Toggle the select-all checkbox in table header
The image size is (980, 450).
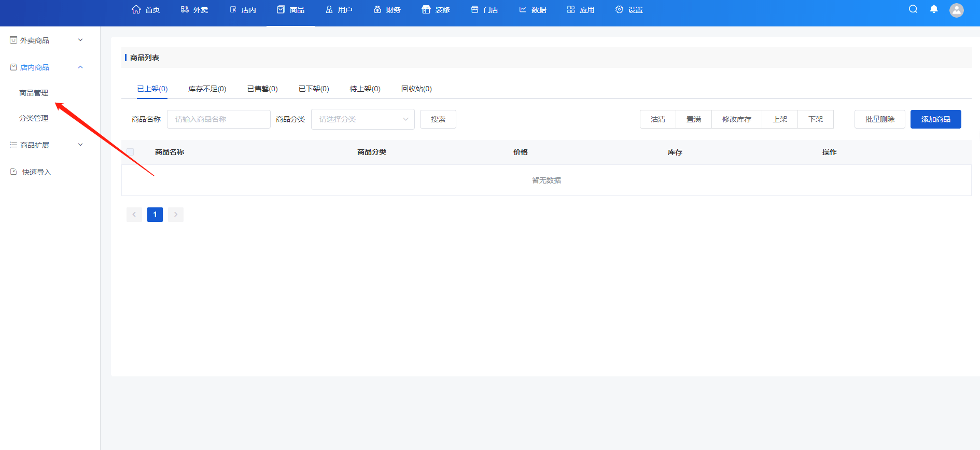point(130,152)
